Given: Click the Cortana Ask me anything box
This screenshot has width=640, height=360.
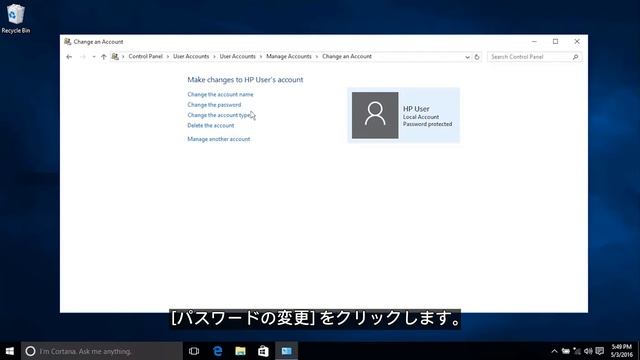Looking at the screenshot, I should click(102, 351).
